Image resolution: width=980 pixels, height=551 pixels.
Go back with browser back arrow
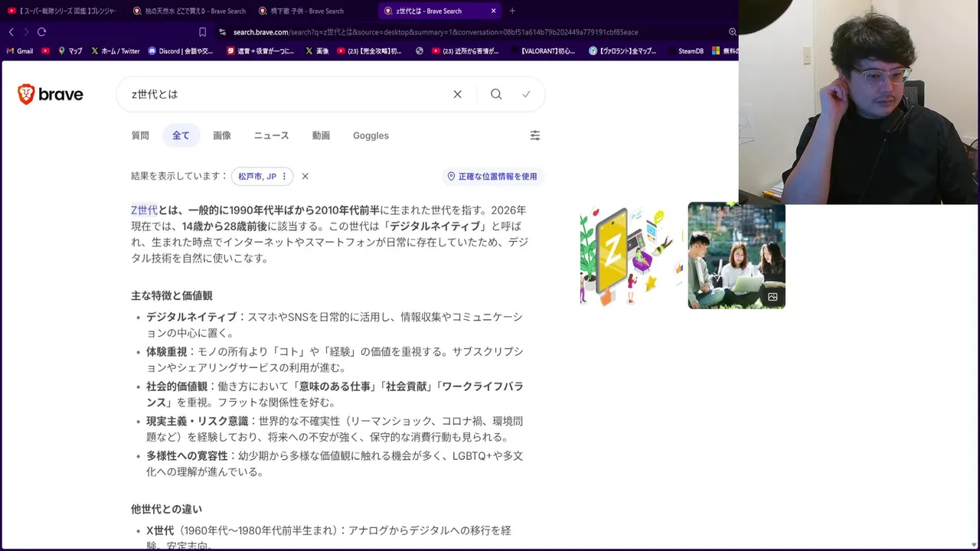click(11, 32)
